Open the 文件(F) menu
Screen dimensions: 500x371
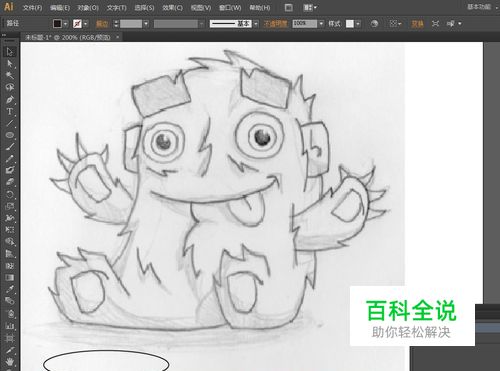coord(32,7)
